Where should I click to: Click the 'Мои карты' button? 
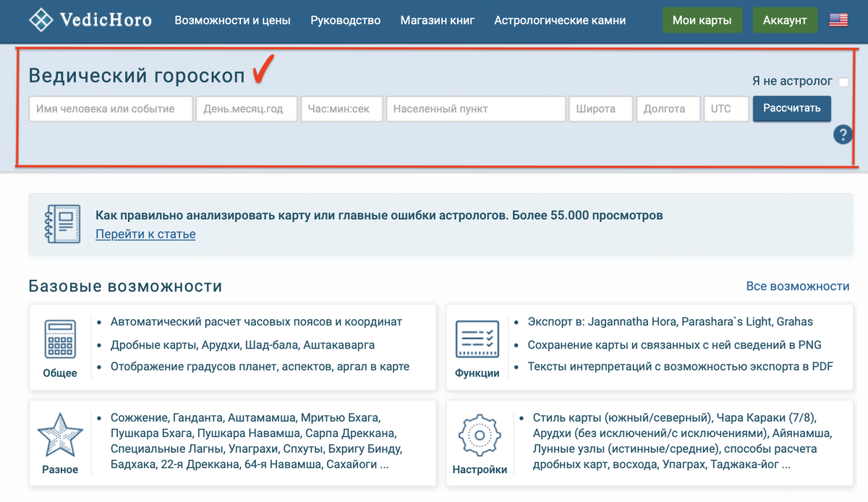[x=702, y=20]
